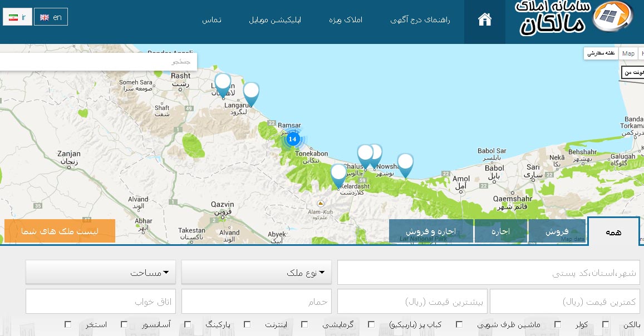This screenshot has width=644, height=336.
Task: Click the لیست ملک های شما button
Action: coord(60,231)
